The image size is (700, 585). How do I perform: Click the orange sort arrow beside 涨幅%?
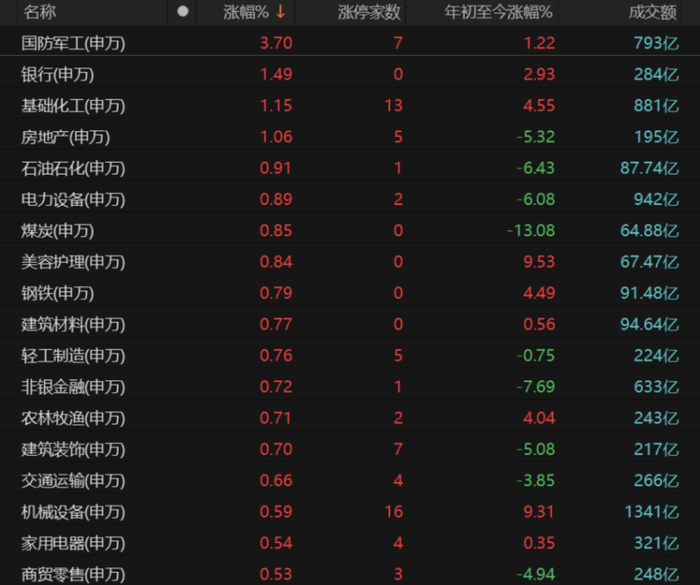pyautogui.click(x=280, y=12)
